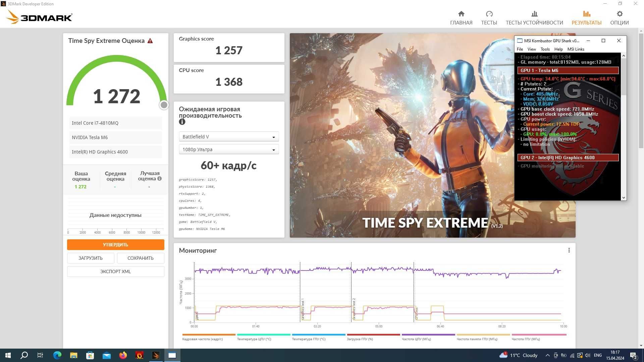The width and height of the screenshot is (644, 362).
Task: Navigate to Тесты устойчивости icon
Action: [534, 14]
